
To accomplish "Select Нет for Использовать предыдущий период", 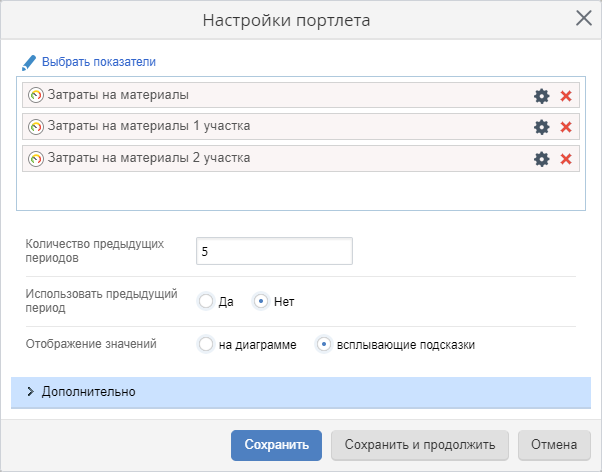I will [x=262, y=301].
